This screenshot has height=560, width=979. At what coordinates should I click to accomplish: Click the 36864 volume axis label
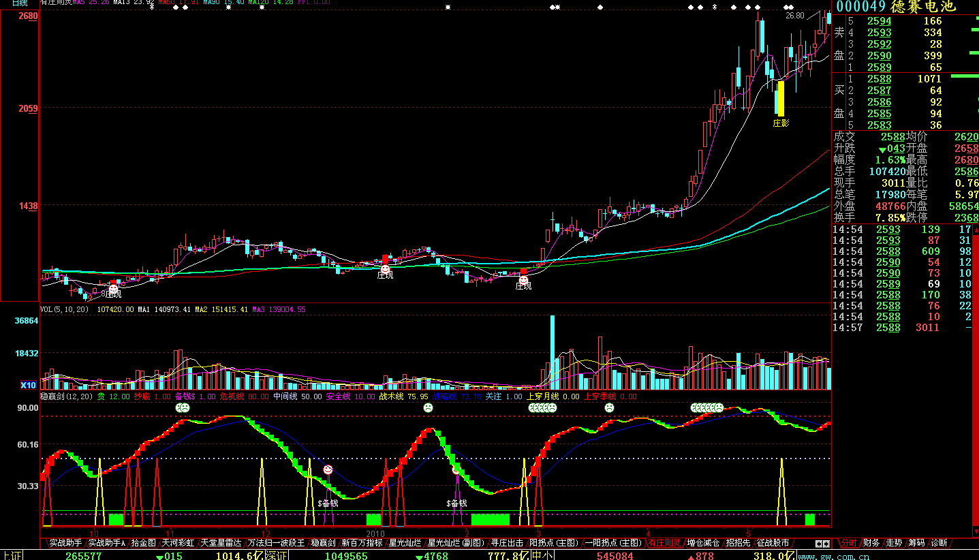click(27, 321)
